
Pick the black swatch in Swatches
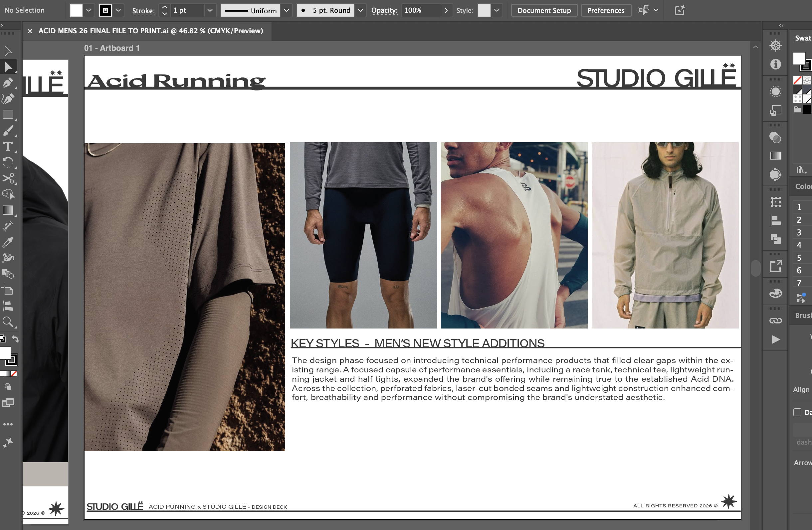pyautogui.click(x=807, y=109)
